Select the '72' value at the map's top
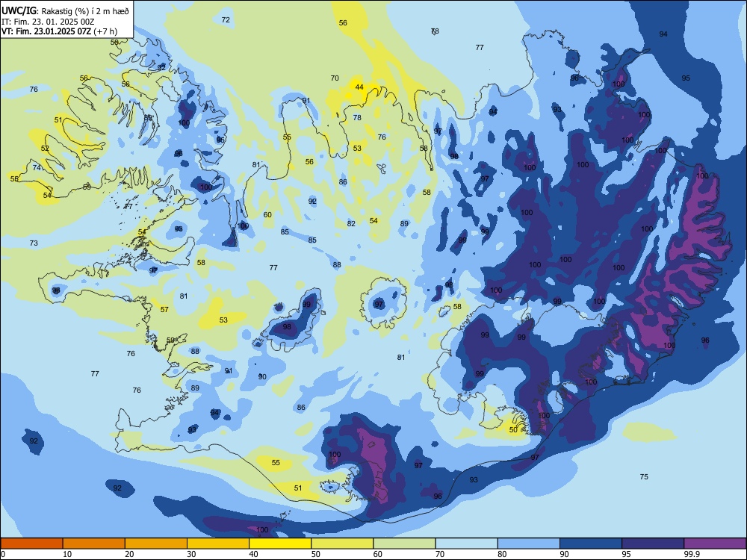Viewport: 747px width, 560px height. coord(226,19)
